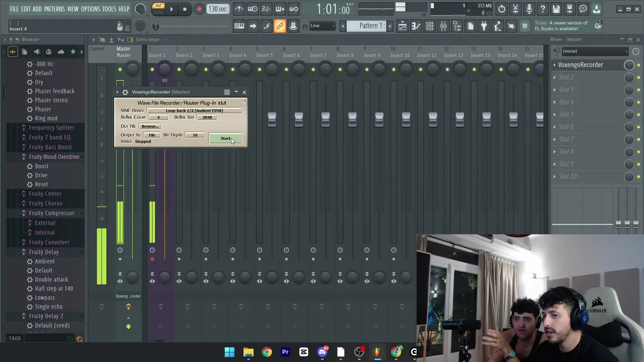
Task: Open the help question mark icon
Action: 542,9
